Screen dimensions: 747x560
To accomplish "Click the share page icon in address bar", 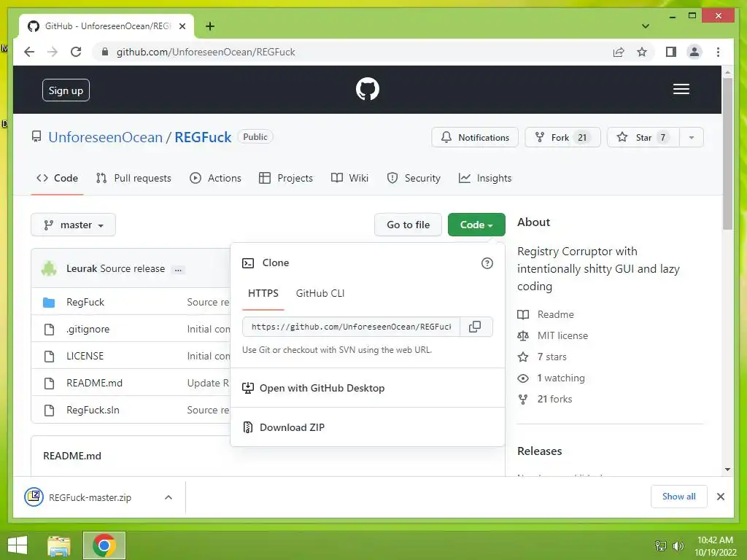I will (619, 52).
